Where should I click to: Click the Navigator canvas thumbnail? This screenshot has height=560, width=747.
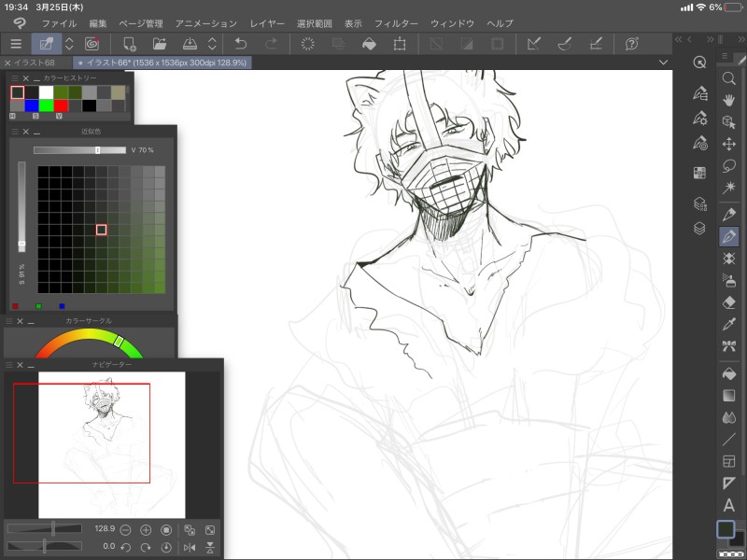(111, 445)
